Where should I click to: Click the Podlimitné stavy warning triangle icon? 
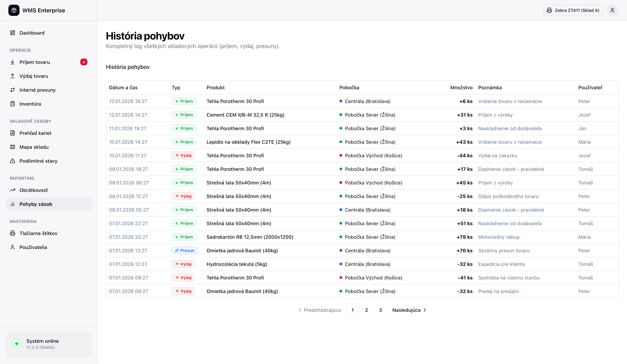coord(12,161)
